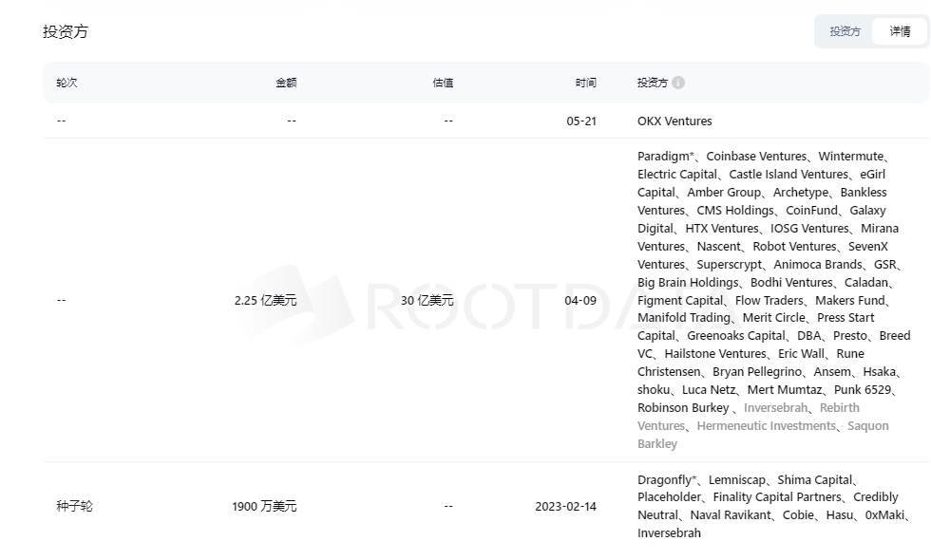Click the 04-09 date cell
This screenshot has width=931, height=560.
point(580,300)
